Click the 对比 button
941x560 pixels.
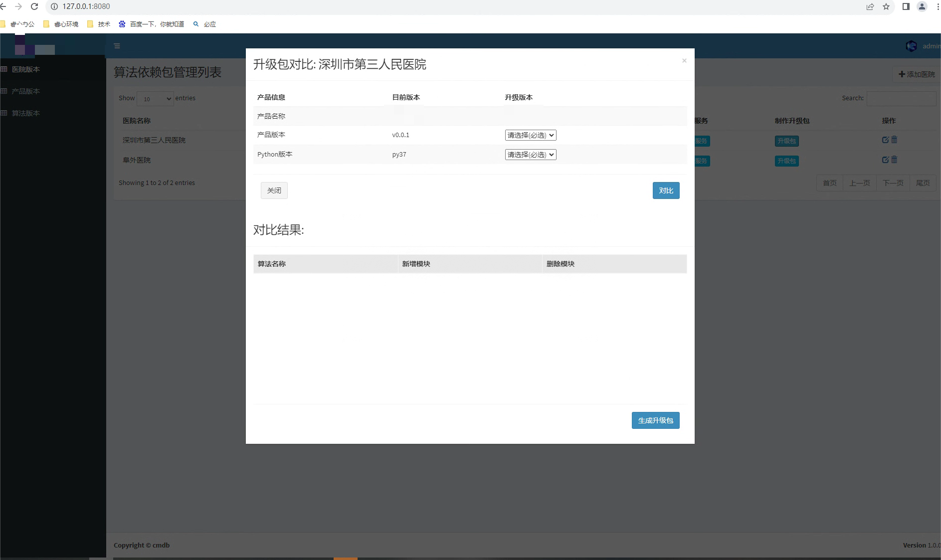pyautogui.click(x=666, y=190)
